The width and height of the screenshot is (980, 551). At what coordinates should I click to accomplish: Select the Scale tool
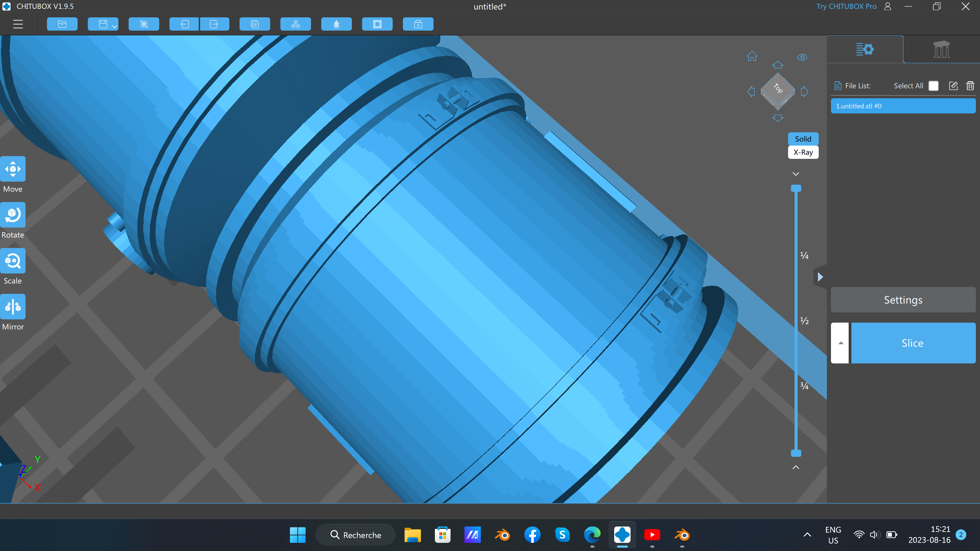pos(13,261)
